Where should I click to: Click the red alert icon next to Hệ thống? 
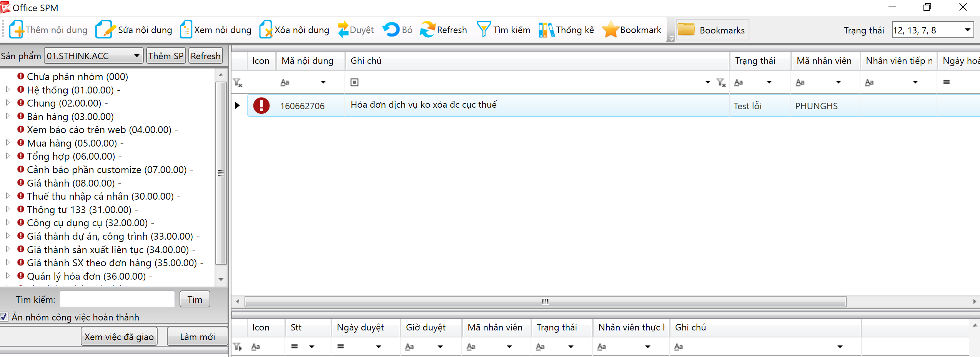point(21,90)
